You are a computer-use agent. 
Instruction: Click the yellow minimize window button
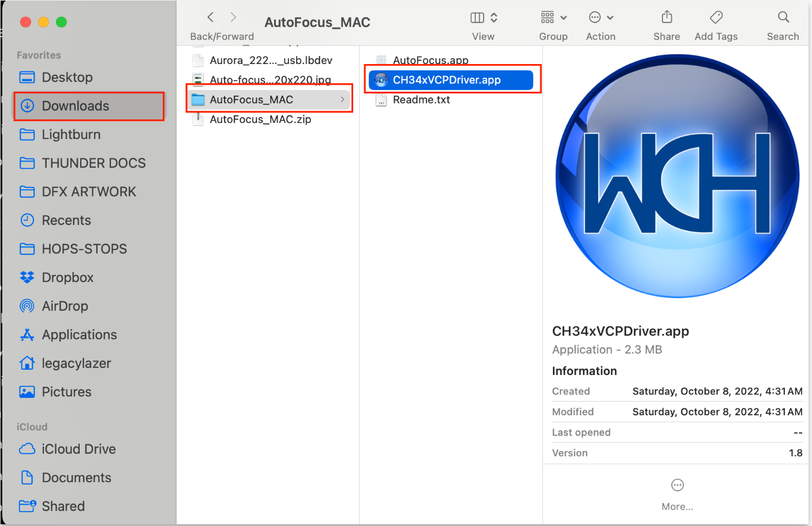[43, 22]
